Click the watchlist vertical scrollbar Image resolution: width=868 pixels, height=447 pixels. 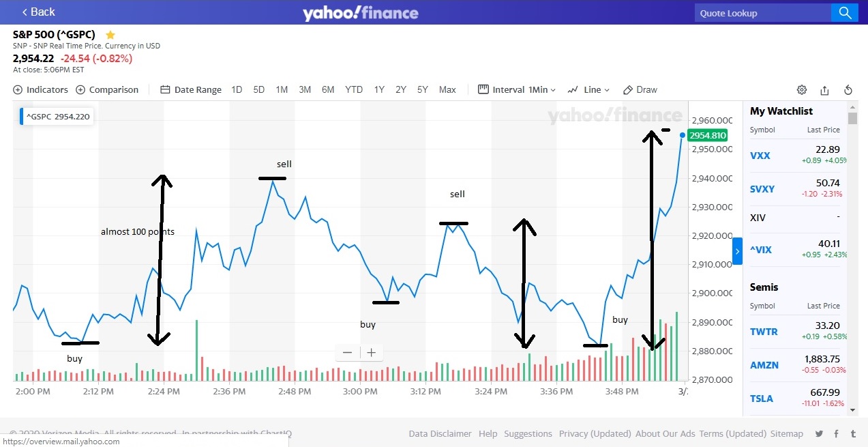tap(852, 259)
